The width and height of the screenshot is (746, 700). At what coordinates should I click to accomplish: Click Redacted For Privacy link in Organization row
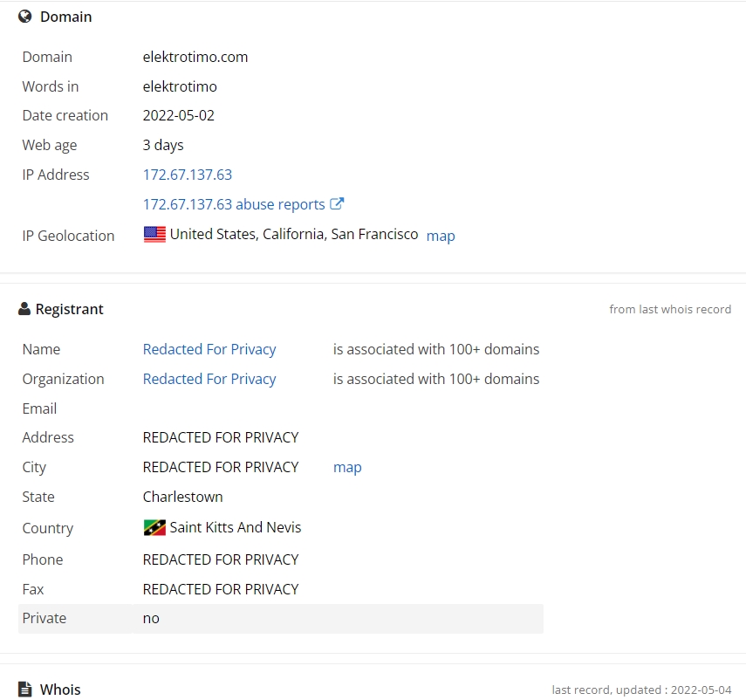point(209,379)
